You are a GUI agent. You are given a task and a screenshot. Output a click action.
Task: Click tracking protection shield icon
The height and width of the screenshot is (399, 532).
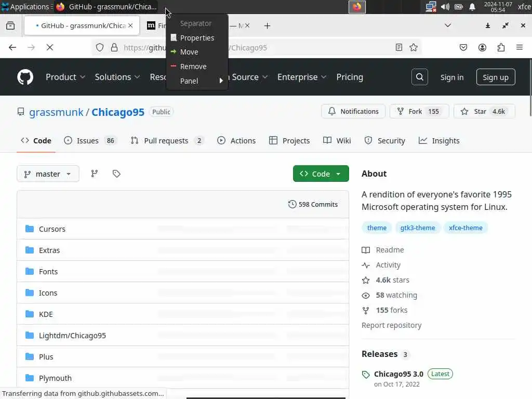tap(99, 47)
